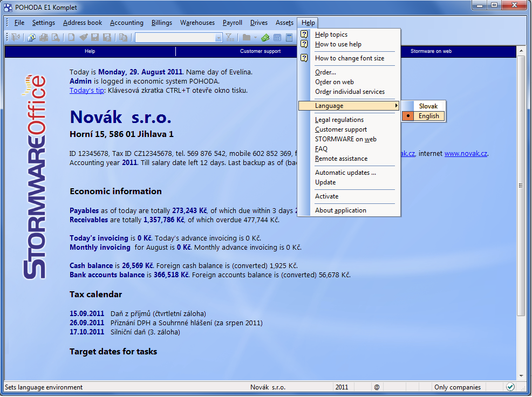Click the Receivables link

pos(88,220)
